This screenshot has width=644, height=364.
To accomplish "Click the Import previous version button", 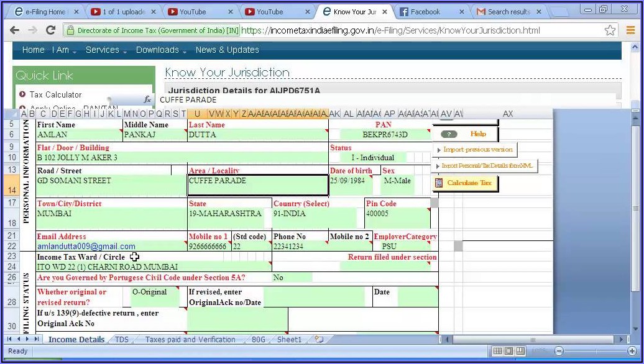I will (x=474, y=150).
